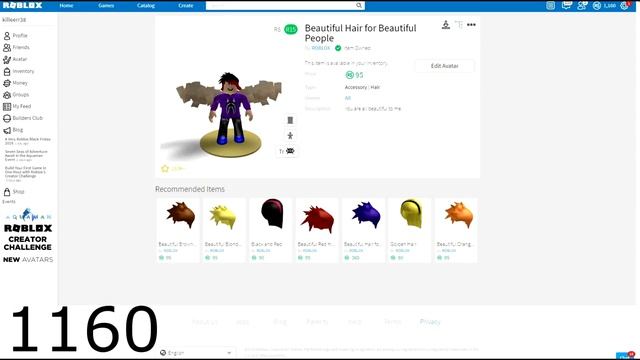The height and width of the screenshot is (360, 640).
Task: Open the Golden Hair recommended item
Action: click(409, 230)
